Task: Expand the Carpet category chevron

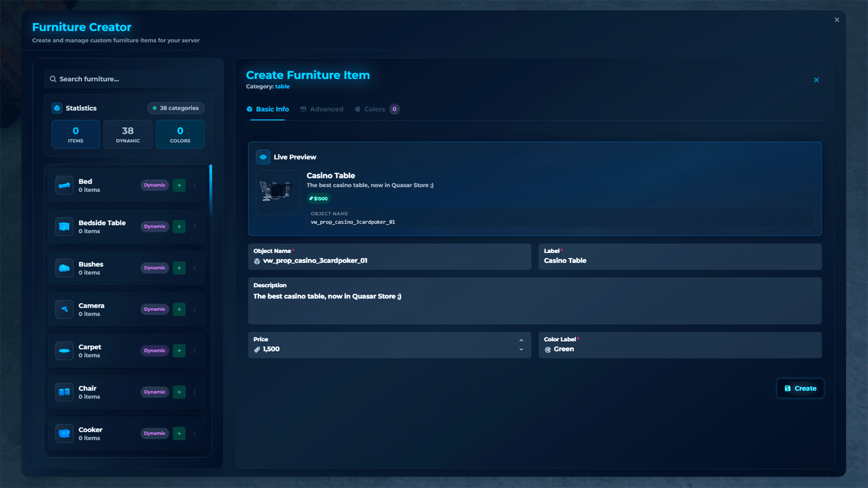Action: coord(195,351)
